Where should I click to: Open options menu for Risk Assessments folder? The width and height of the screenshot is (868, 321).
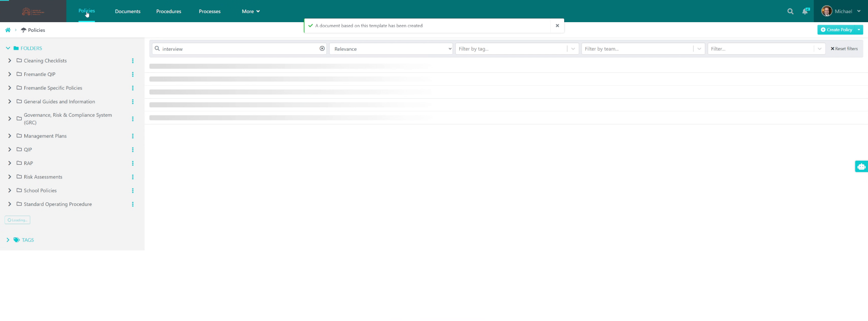132,177
